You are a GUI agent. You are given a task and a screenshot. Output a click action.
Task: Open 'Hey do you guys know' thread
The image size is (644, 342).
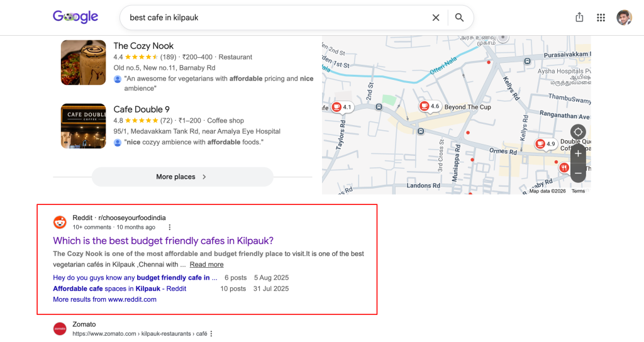tap(135, 277)
